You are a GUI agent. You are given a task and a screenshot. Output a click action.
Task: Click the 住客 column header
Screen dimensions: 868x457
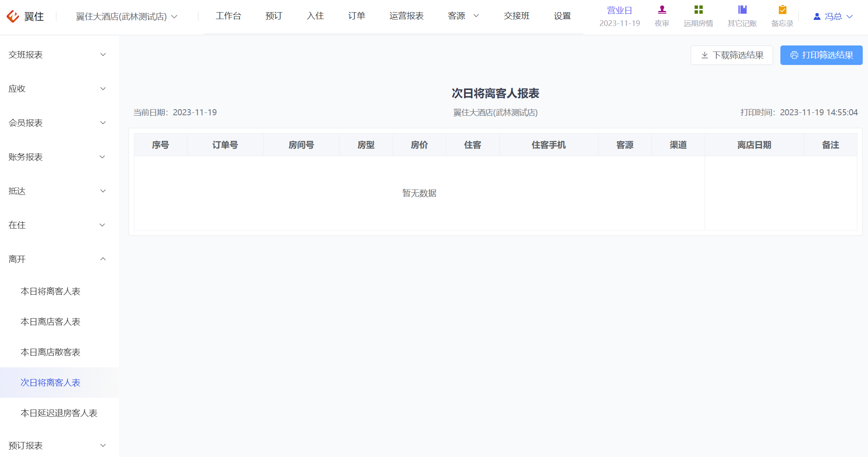(473, 145)
